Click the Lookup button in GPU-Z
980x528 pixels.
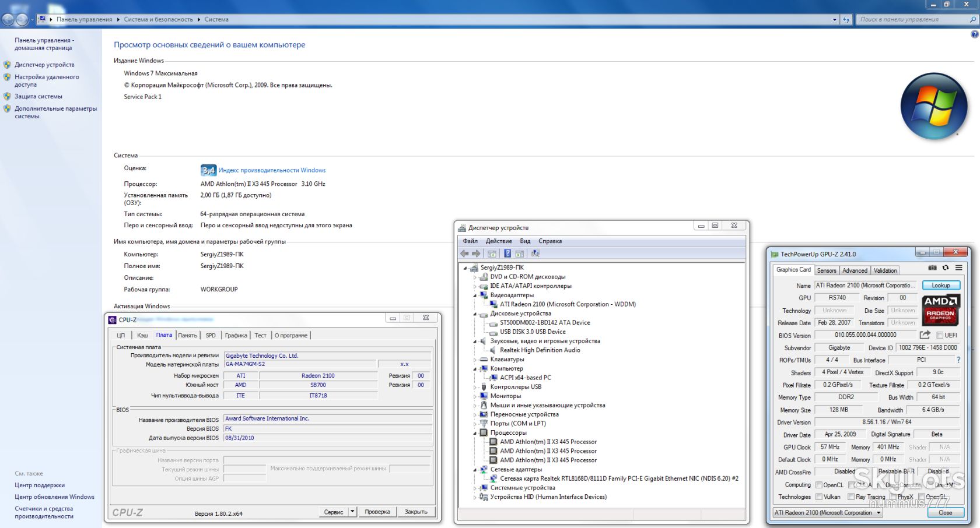941,286
